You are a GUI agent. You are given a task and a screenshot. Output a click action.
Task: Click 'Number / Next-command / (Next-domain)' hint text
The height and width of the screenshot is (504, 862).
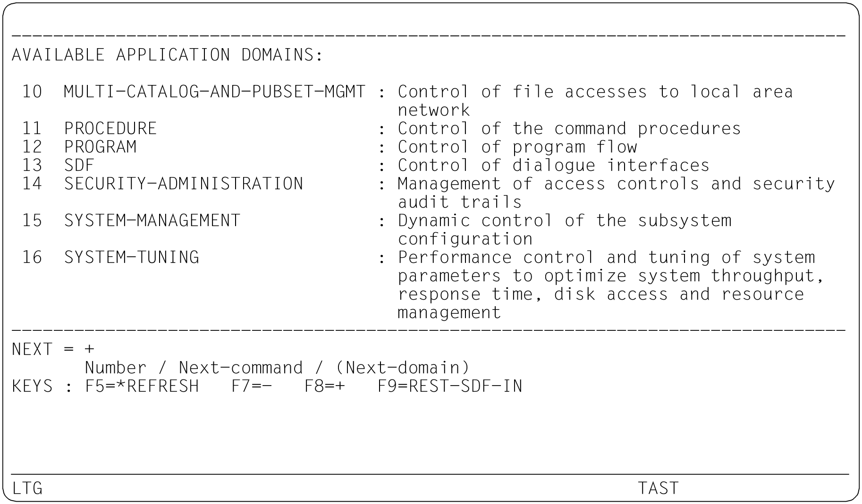pyautogui.click(x=277, y=368)
